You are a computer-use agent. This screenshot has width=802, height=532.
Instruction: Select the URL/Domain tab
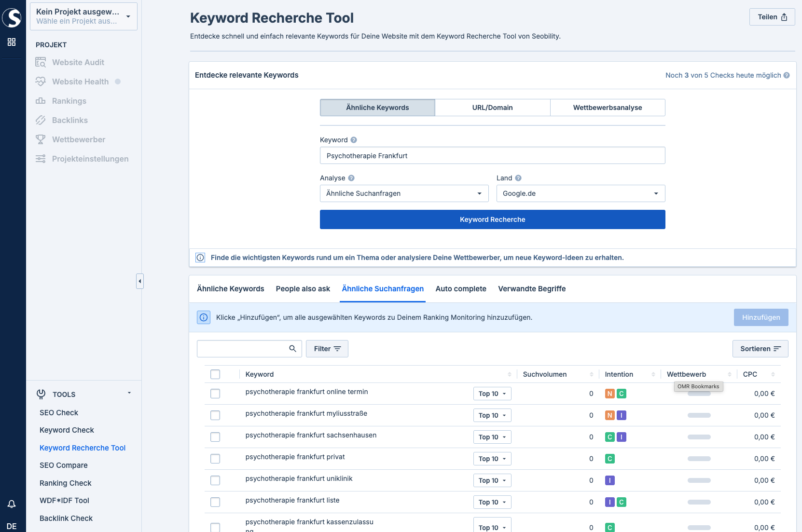pyautogui.click(x=493, y=108)
